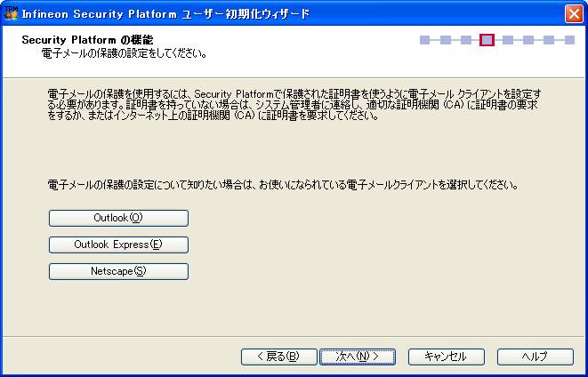Proceed with the 次へ(N) button
This screenshot has height=377, width=588.
pyautogui.click(x=358, y=357)
